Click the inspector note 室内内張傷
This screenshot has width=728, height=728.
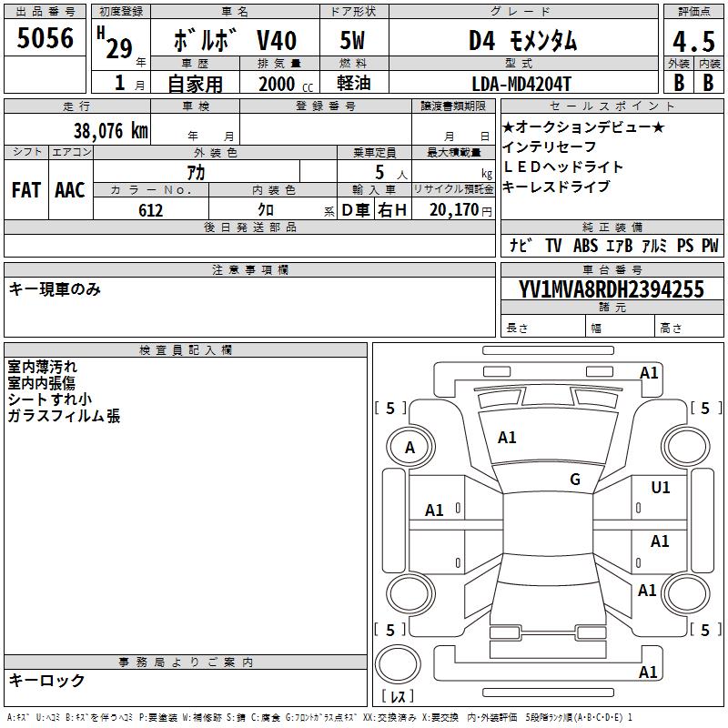click(x=41, y=383)
